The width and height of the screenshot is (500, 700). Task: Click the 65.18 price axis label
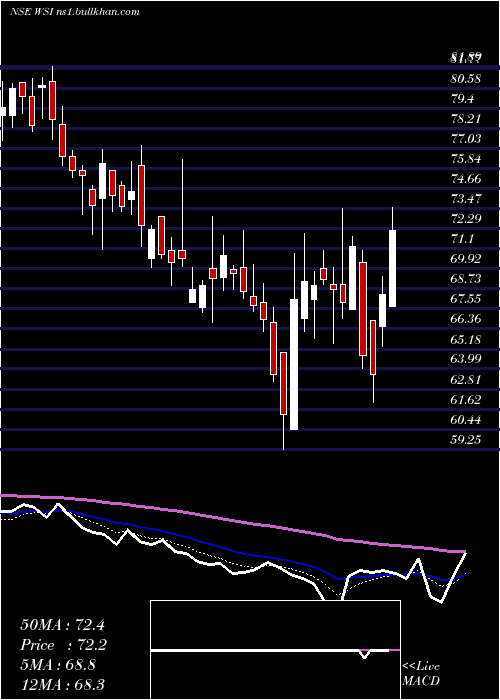(466, 339)
